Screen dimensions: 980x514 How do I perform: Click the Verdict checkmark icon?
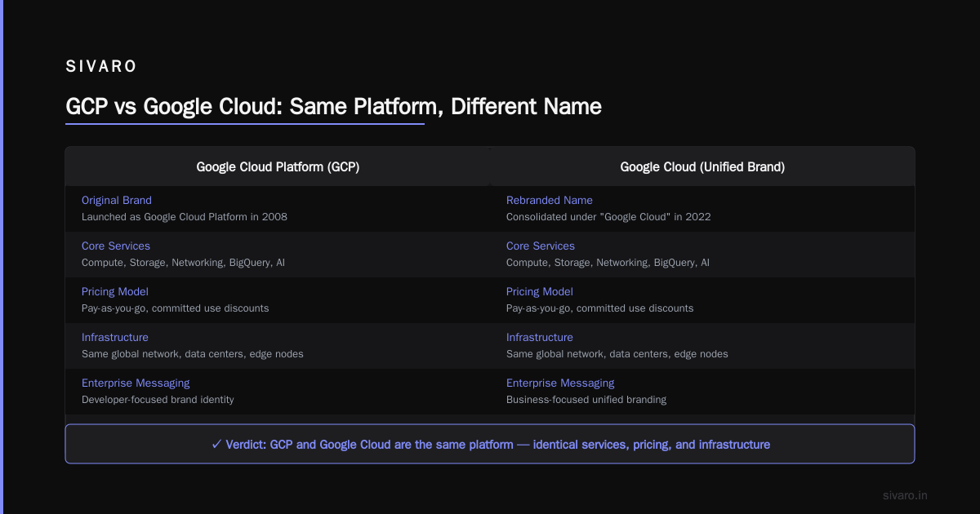point(216,445)
